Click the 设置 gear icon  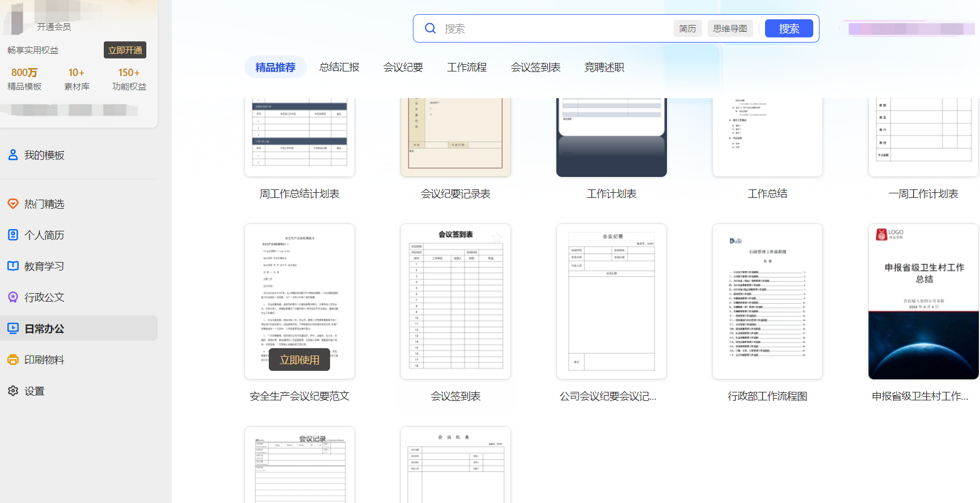point(13,391)
